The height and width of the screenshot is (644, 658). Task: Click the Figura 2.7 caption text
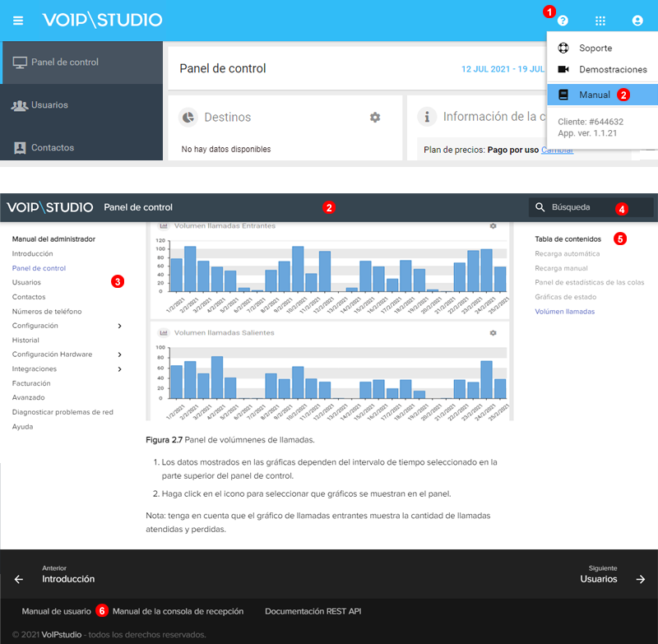pyautogui.click(x=230, y=440)
